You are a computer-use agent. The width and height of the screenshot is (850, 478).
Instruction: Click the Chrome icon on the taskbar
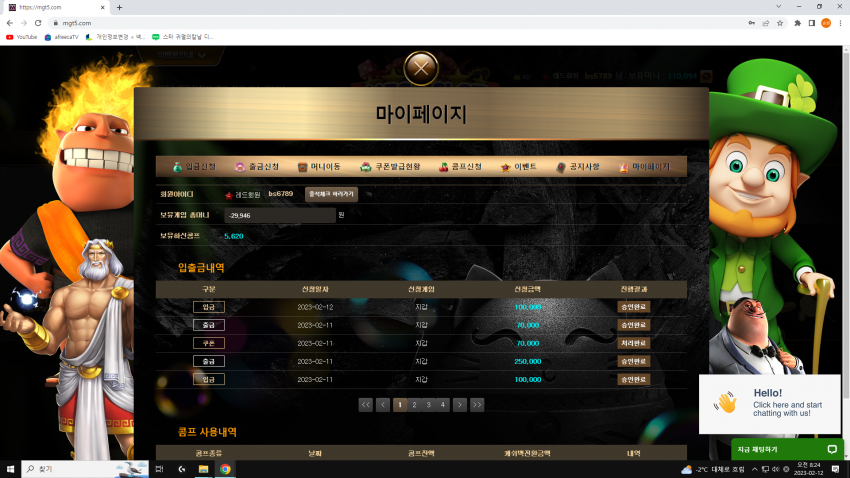click(225, 469)
